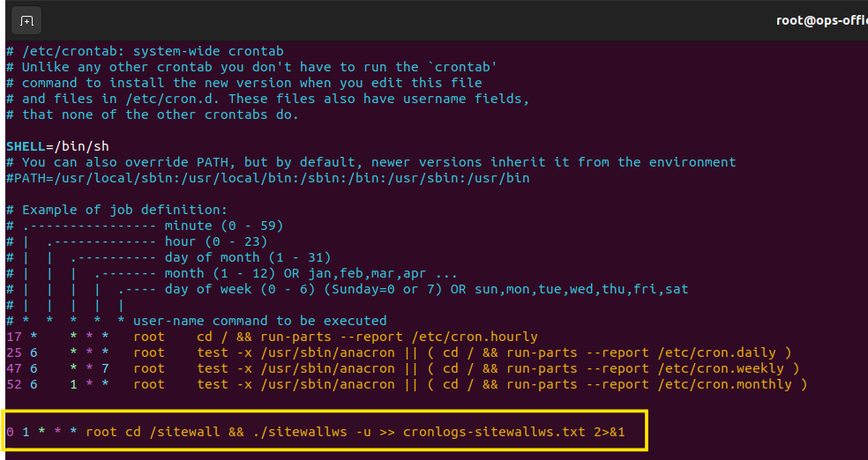Image resolution: width=868 pixels, height=460 pixels.
Task: Click the cronlogs-sitewallws.txt filename
Action: click(x=494, y=432)
